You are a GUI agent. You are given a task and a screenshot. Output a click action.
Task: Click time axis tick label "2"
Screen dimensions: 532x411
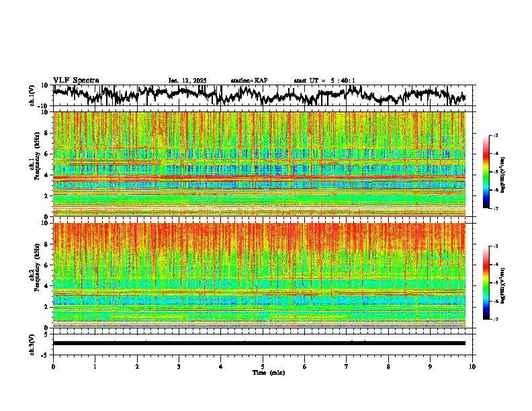pyautogui.click(x=137, y=367)
